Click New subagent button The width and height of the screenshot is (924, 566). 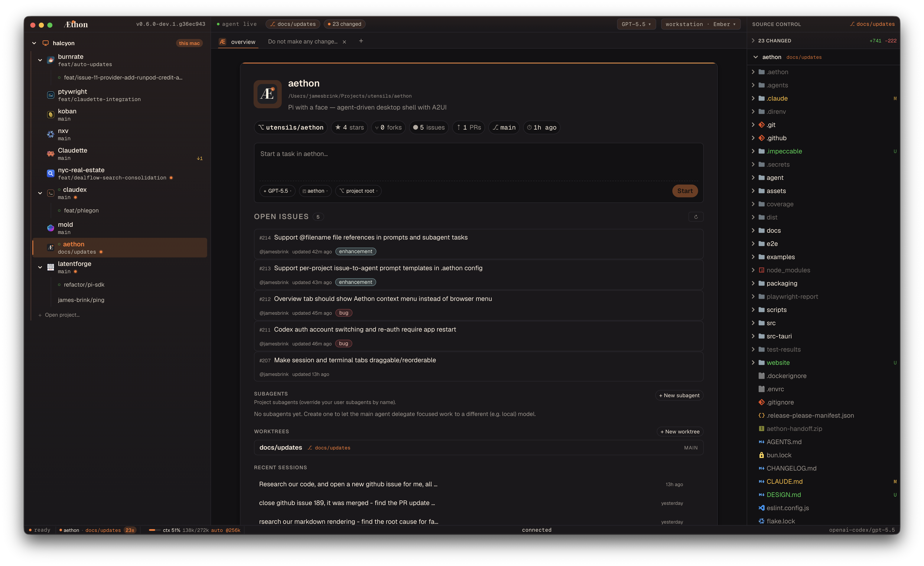(679, 395)
